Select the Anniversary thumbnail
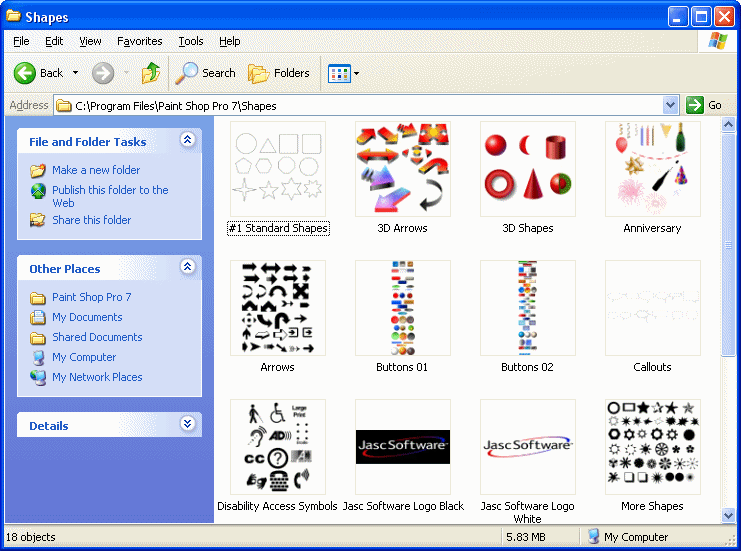741x551 pixels. 653,169
